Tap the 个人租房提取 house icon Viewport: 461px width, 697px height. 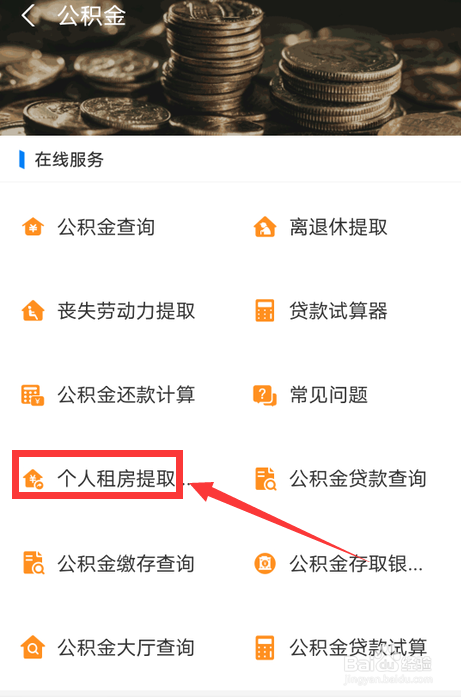coord(34,479)
